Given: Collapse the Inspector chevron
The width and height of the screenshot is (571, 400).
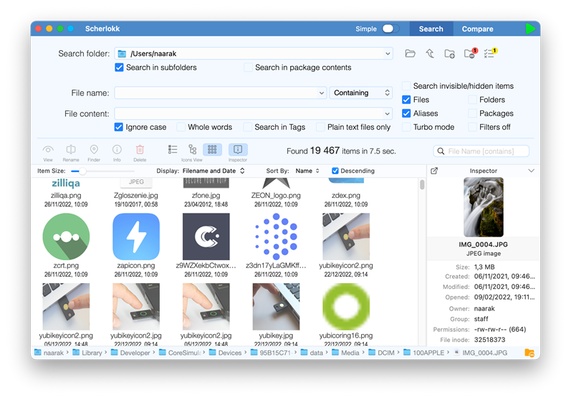Looking at the screenshot, I should pyautogui.click(x=531, y=171).
